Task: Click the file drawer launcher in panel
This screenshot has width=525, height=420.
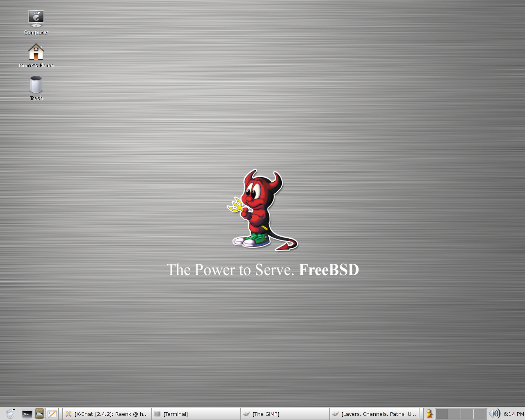Action: point(39,414)
